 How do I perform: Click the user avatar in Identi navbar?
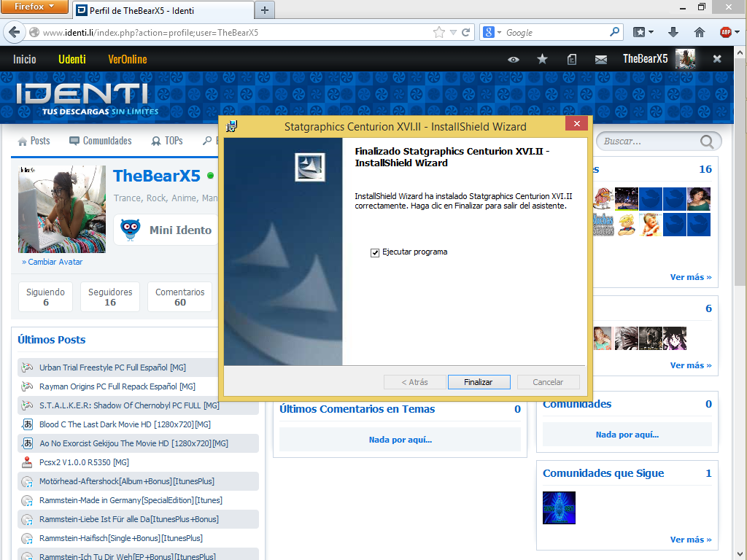[x=685, y=59]
